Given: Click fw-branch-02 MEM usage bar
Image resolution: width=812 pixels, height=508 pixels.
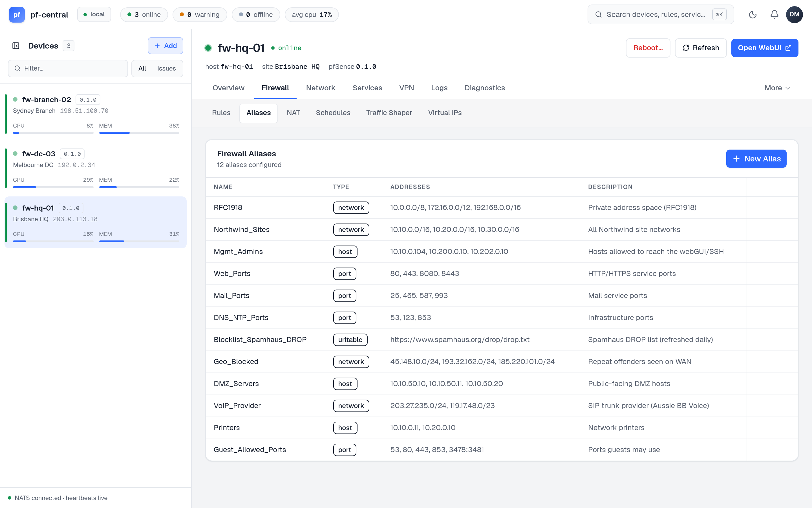Looking at the screenshot, I should tap(139, 133).
